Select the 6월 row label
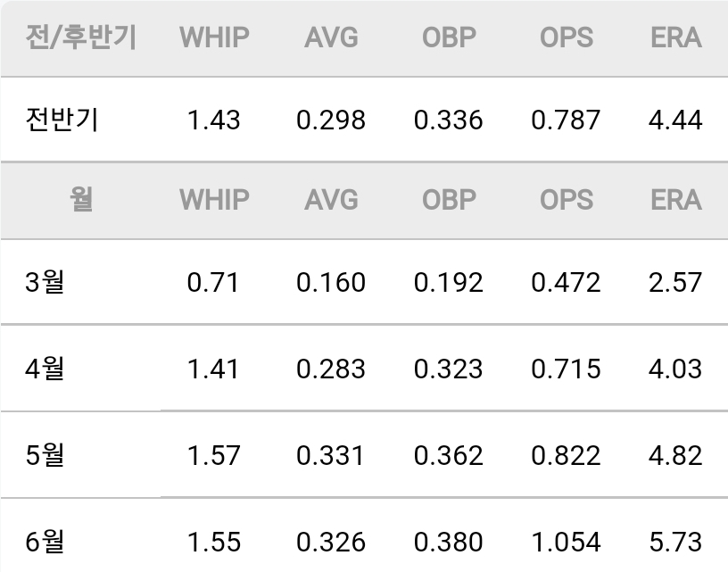Image resolution: width=728 pixels, height=572 pixels. [45, 542]
